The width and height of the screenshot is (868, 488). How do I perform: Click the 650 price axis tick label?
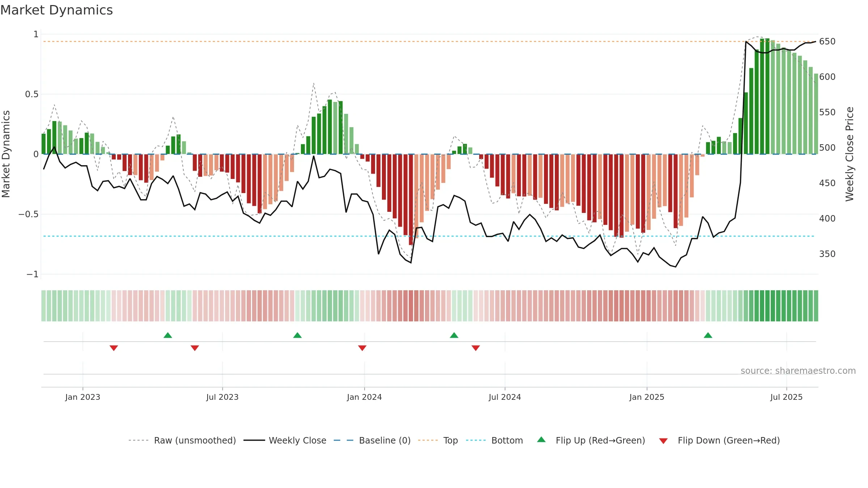827,42
